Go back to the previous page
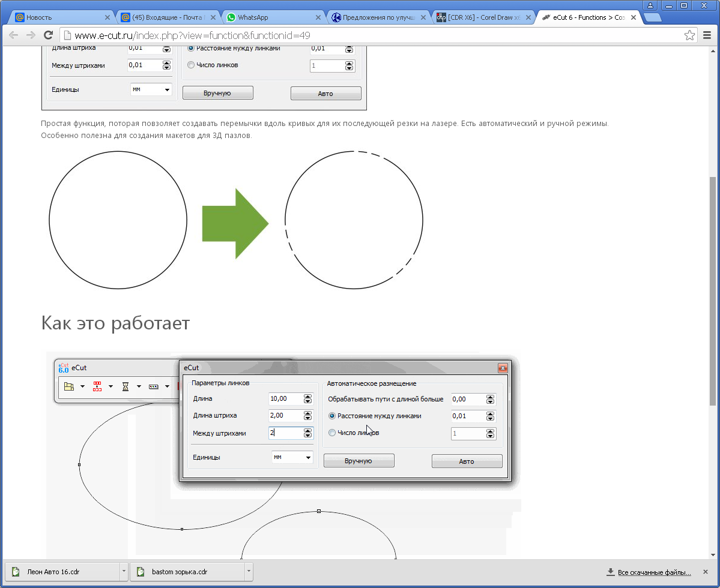 13,35
